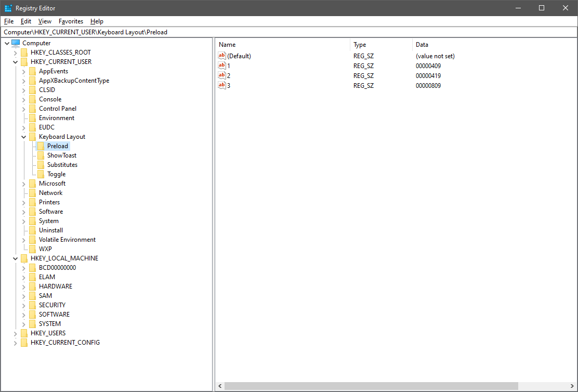This screenshot has width=578, height=392.
Task: Click the AppEvents folder icon
Action: (x=32, y=71)
